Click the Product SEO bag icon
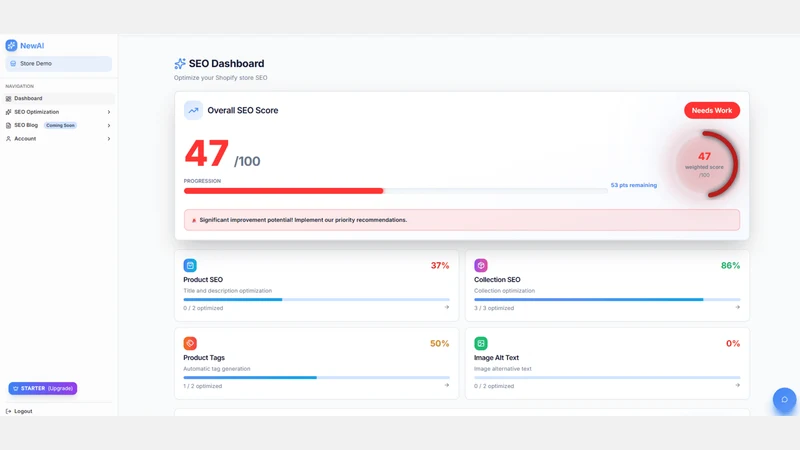 pyautogui.click(x=190, y=265)
